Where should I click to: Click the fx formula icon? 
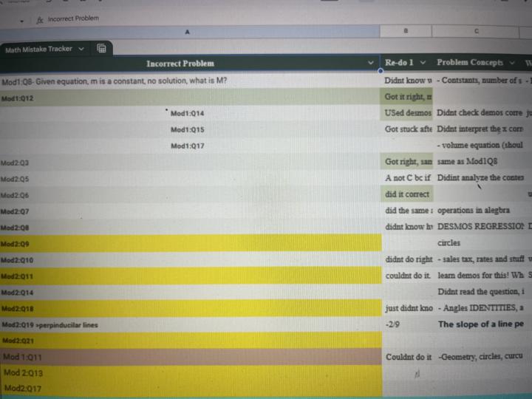point(40,20)
